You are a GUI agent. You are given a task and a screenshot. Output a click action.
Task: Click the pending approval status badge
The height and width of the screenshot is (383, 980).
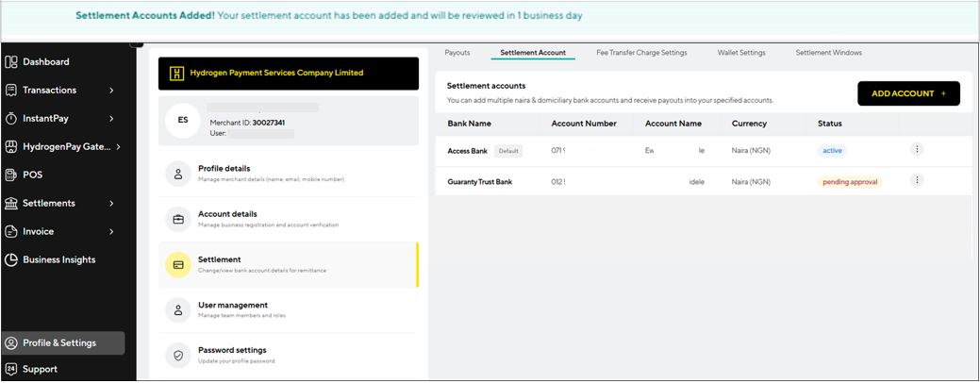coord(850,182)
